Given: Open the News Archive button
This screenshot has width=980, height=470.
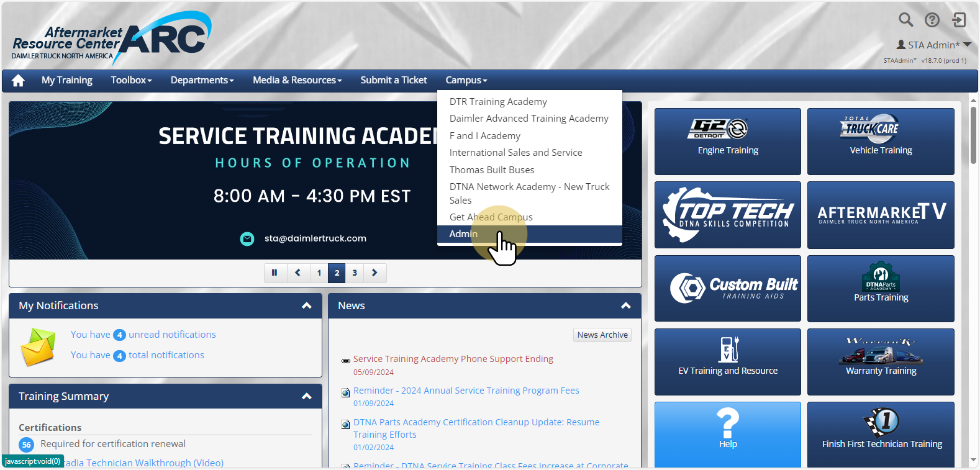Looking at the screenshot, I should click(x=602, y=335).
